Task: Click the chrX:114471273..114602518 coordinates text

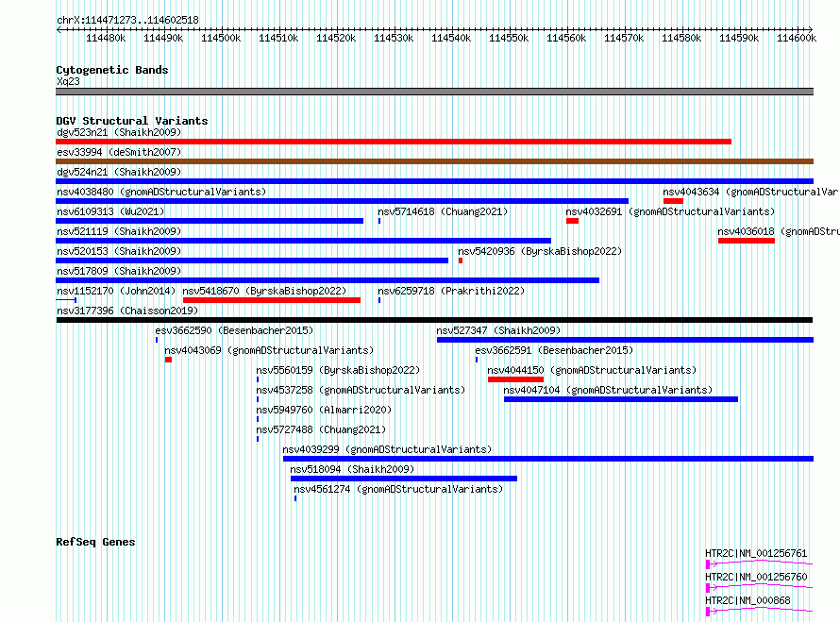Action: click(x=127, y=20)
